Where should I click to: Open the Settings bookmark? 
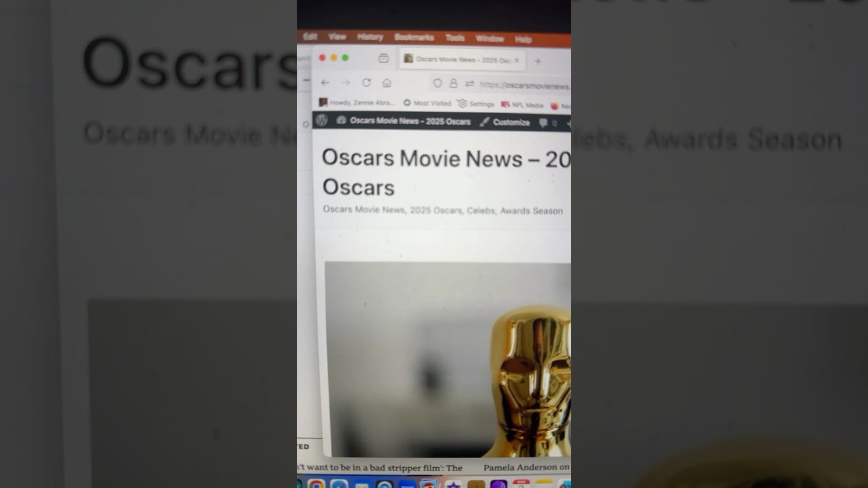[x=476, y=104]
